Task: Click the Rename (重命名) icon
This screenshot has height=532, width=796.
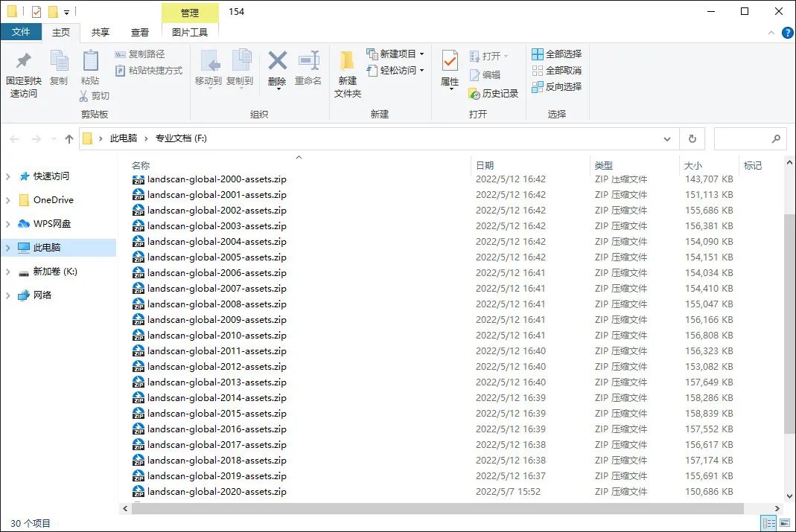Action: pos(309,61)
